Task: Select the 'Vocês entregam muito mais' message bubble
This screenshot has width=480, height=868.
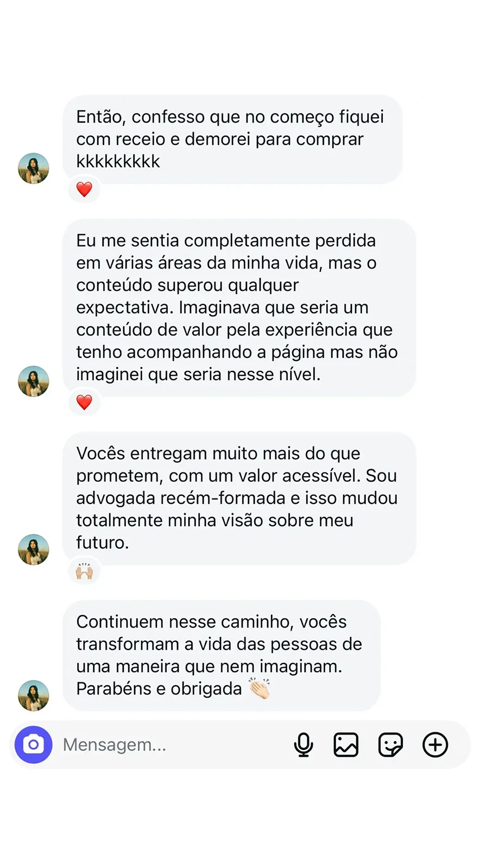Action: pyautogui.click(x=239, y=497)
